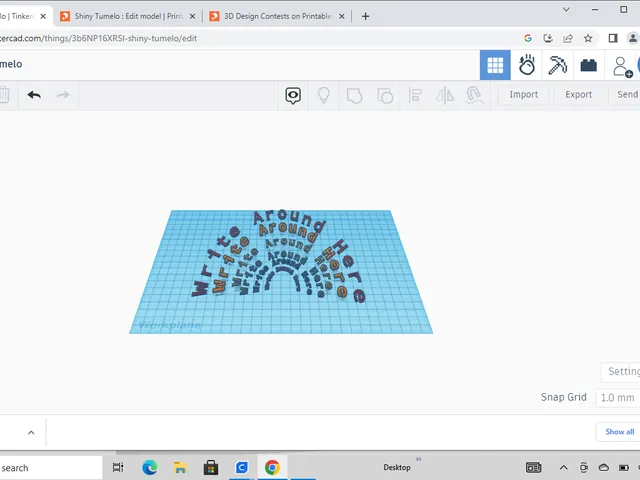Switch to the 3D design grid view
This screenshot has height=480, width=640.
(495, 65)
